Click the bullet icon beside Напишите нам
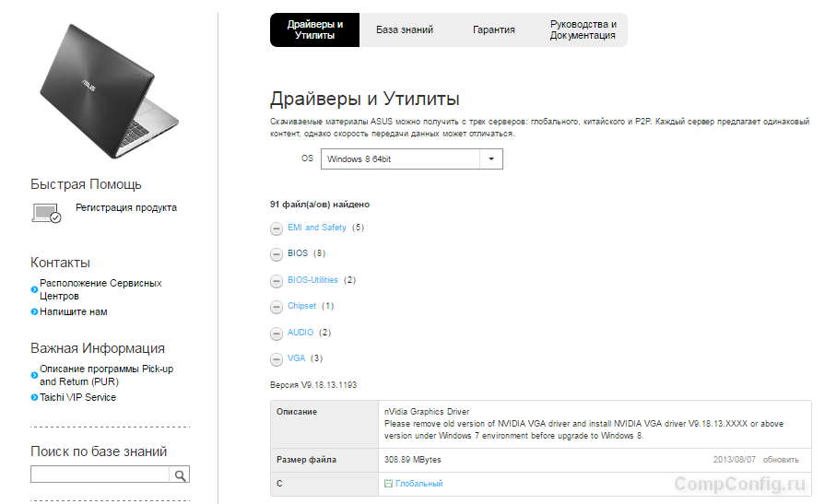The width and height of the screenshot is (825, 504). click(34, 312)
